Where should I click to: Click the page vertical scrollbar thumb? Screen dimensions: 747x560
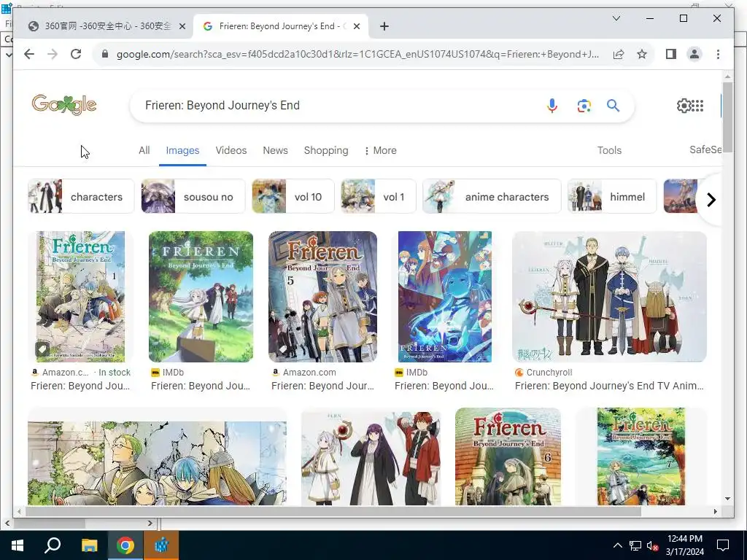(727, 117)
